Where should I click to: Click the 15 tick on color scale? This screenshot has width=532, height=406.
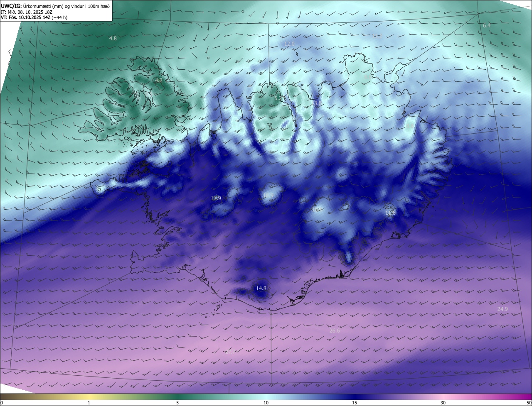pyautogui.click(x=355, y=403)
